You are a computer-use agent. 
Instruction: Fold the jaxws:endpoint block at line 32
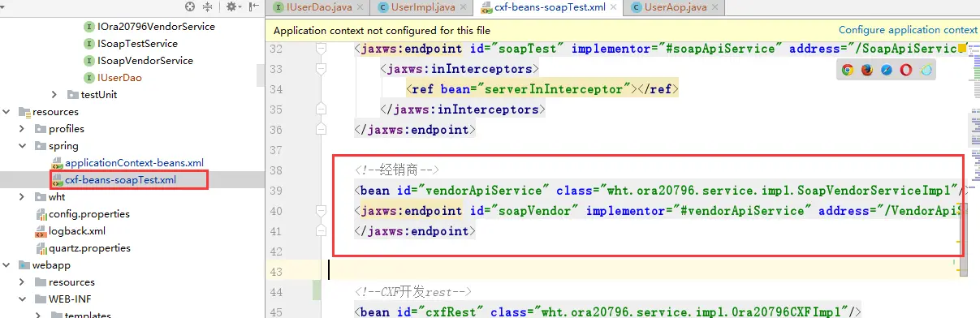[x=321, y=49]
